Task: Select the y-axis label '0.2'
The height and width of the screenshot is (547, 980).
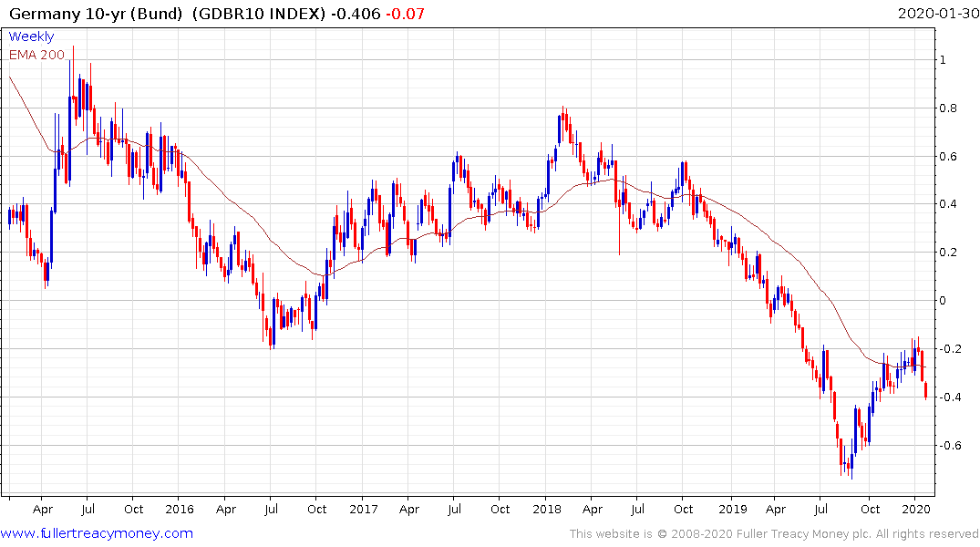Action: coord(948,253)
